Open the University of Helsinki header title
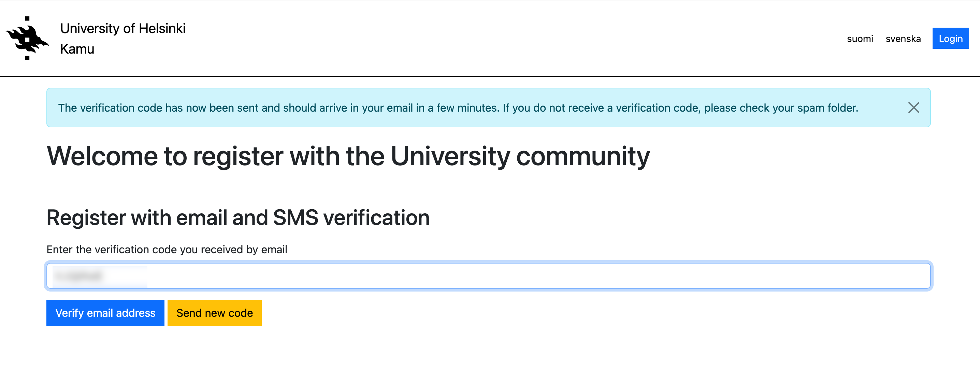 [122, 29]
